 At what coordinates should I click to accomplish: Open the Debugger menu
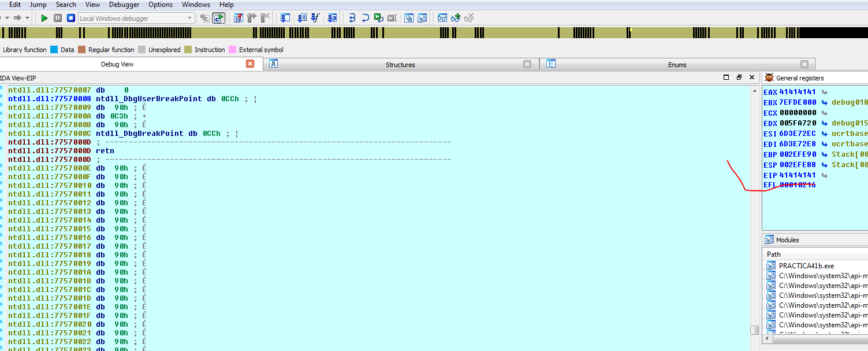click(124, 5)
